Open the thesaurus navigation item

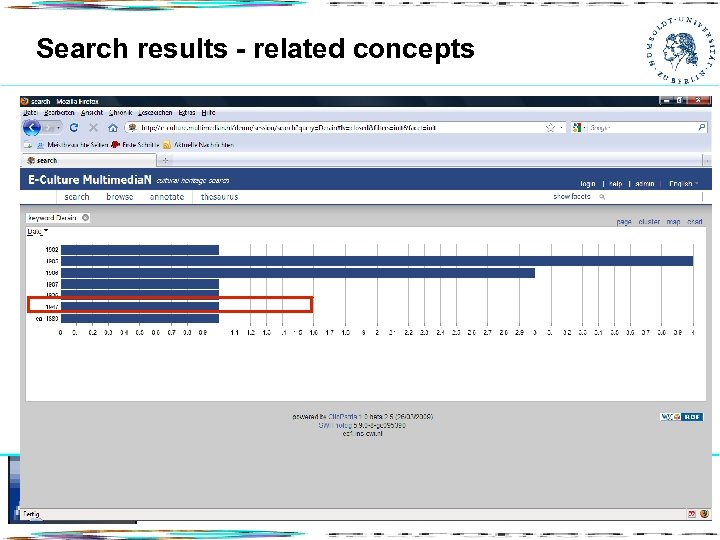tap(219, 197)
